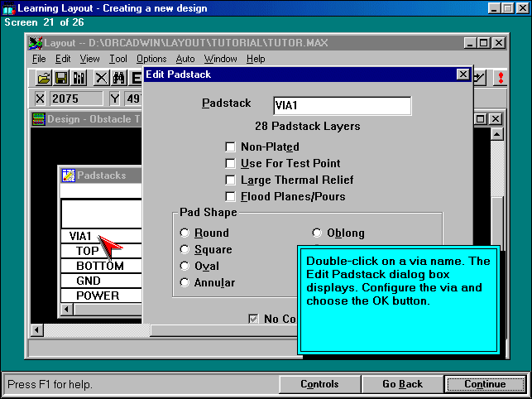
Task: Click the Padstack name input field
Action: (x=342, y=105)
